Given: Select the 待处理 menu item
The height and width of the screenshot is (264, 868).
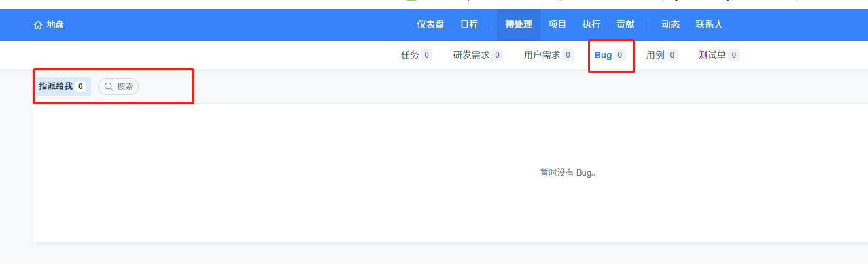Looking at the screenshot, I should (x=519, y=25).
